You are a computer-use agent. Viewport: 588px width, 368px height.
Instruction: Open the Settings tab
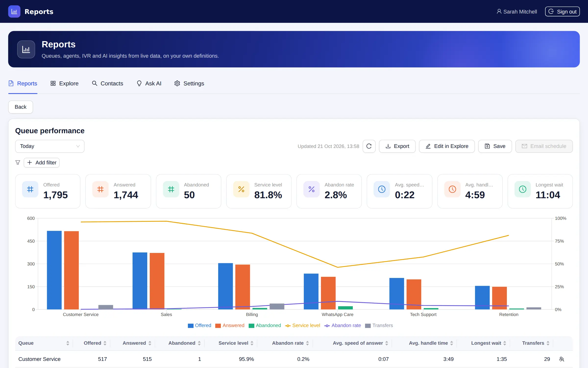pyautogui.click(x=189, y=83)
